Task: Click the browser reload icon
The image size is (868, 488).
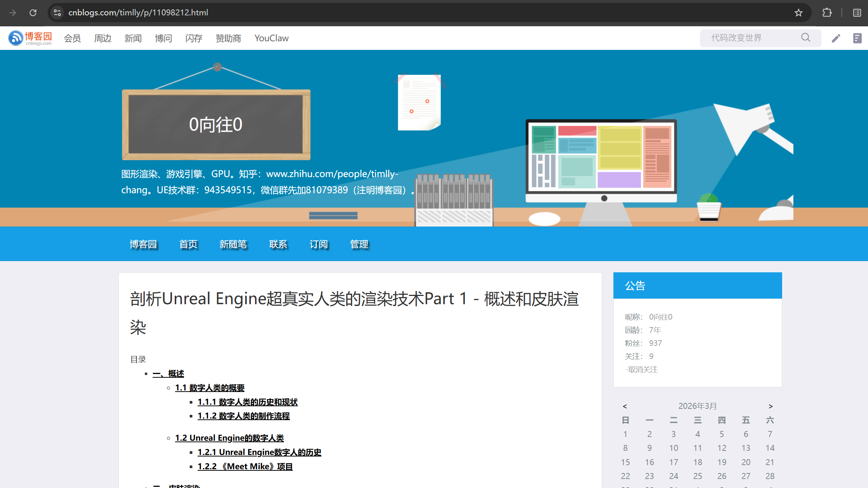Action: 33,13
